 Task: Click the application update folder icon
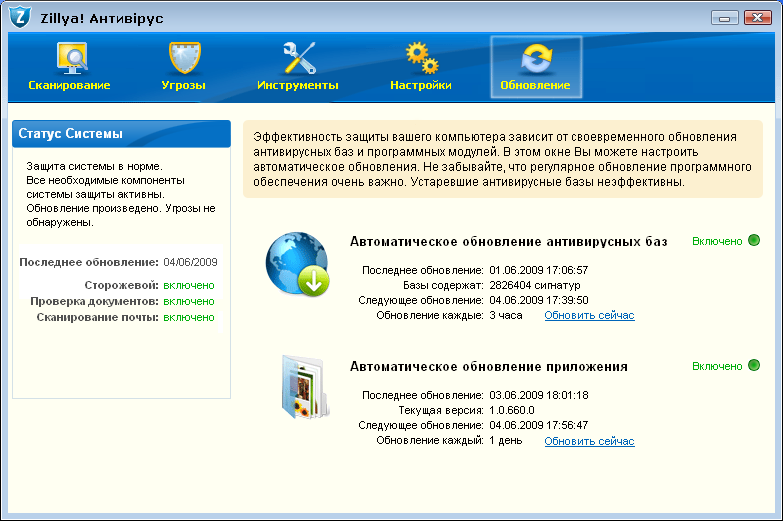(x=305, y=387)
